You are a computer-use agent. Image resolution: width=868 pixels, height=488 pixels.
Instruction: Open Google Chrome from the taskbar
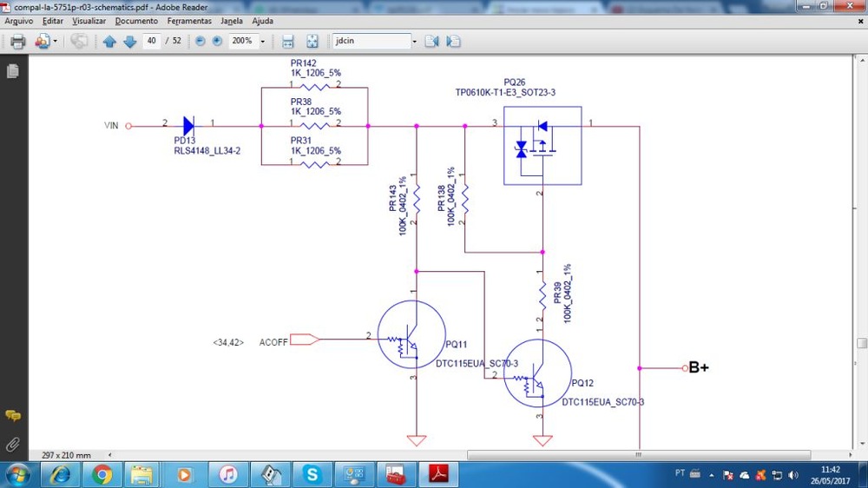pos(102,474)
